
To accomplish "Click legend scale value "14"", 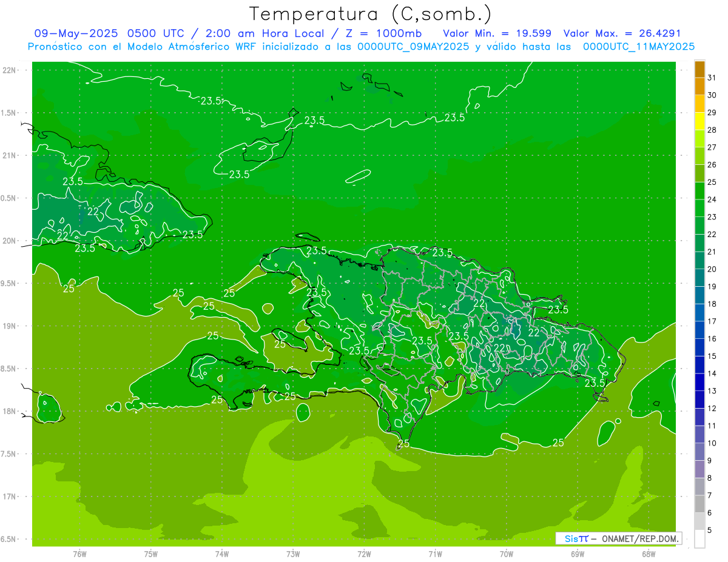I will pos(712,373).
